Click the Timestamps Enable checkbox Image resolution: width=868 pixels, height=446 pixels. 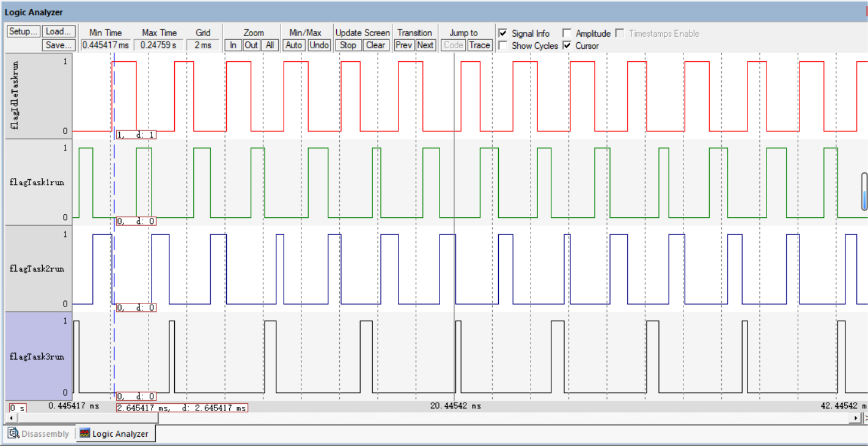pos(620,34)
